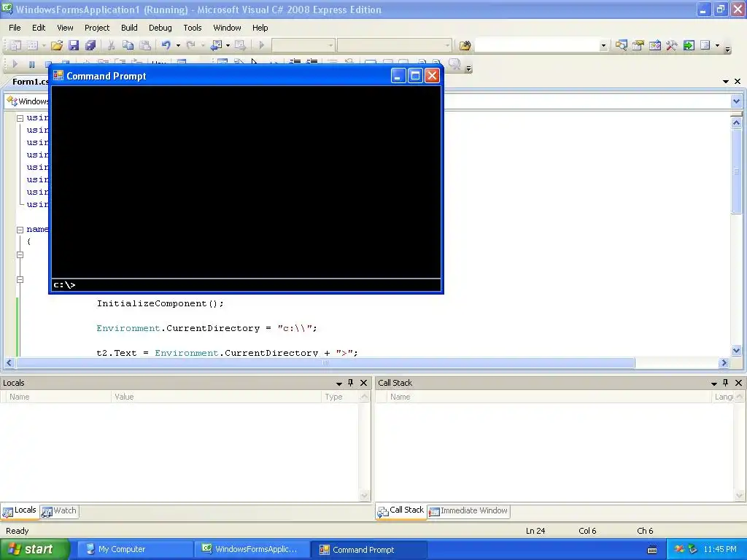Click the c:\> input line in Command Prompt
This screenshot has height=560, width=747.
pos(246,285)
